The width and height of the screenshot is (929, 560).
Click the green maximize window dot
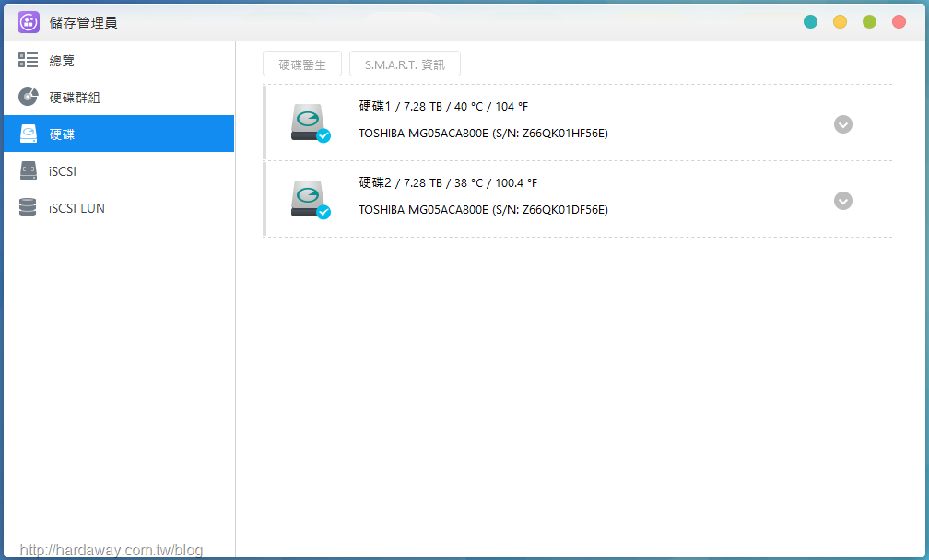pos(869,22)
